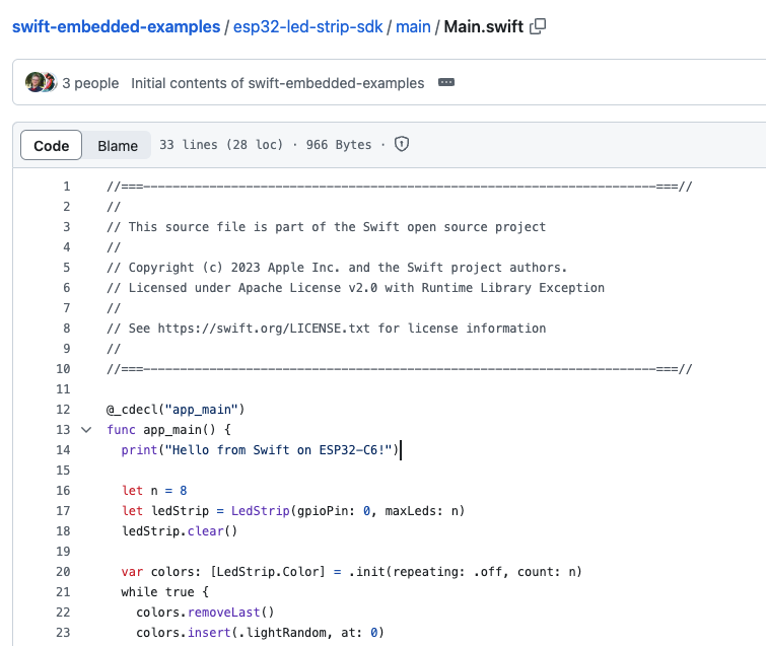Select line number 20
Screen dimensions: 775x669
click(x=63, y=572)
